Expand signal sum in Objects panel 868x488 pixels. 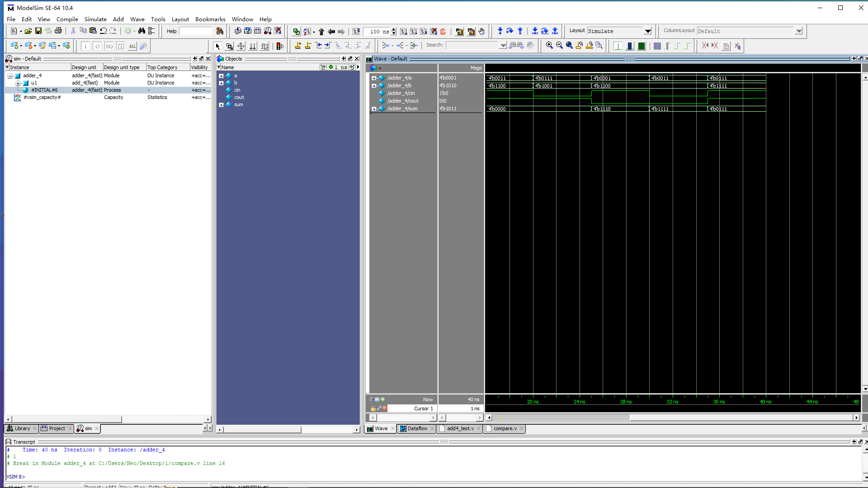221,105
